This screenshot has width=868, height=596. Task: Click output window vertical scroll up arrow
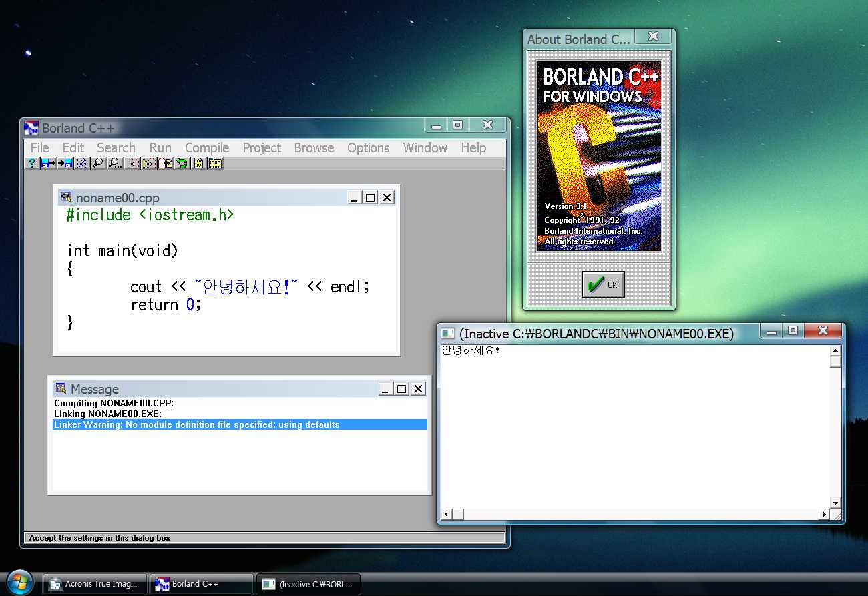(x=835, y=350)
